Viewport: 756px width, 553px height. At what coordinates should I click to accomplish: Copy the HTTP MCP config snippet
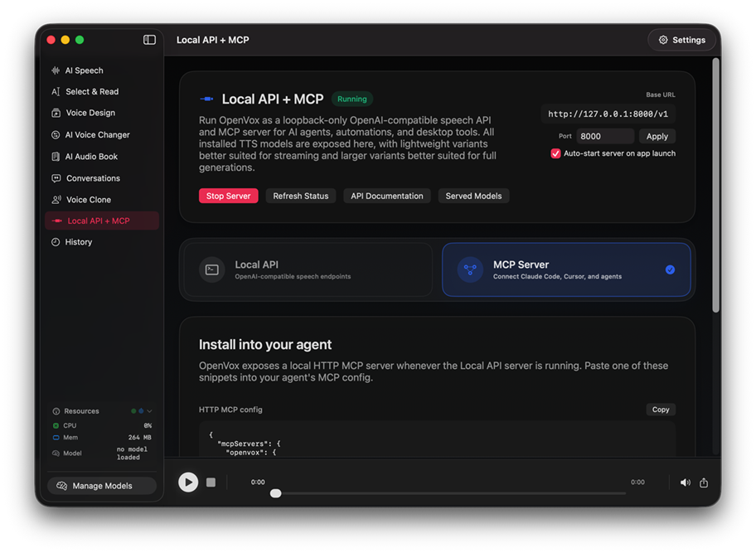click(x=661, y=410)
